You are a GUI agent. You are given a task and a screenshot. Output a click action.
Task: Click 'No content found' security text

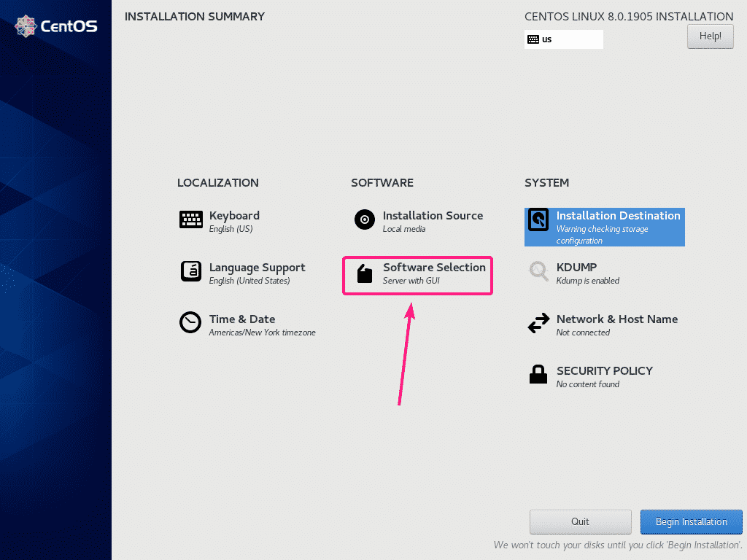tap(588, 384)
